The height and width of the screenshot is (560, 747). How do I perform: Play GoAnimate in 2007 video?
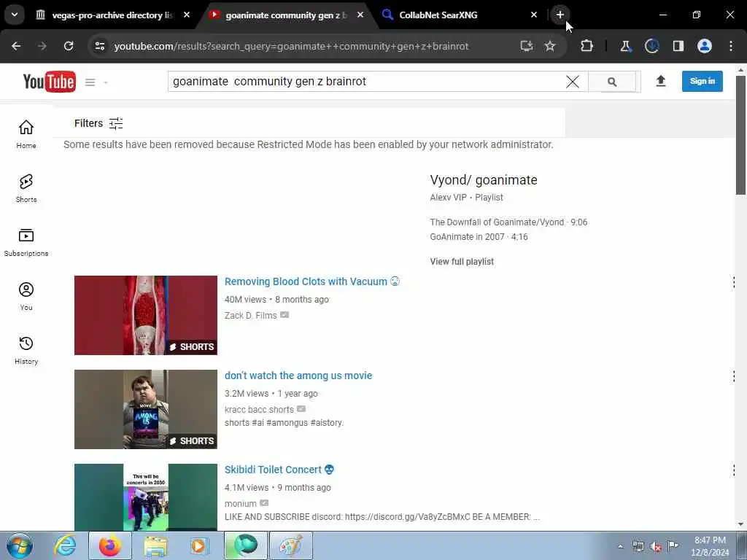pyautogui.click(x=479, y=237)
